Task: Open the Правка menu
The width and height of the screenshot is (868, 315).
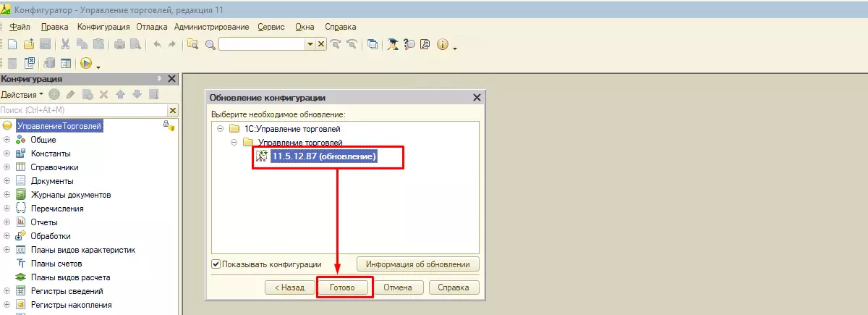Action: click(55, 27)
